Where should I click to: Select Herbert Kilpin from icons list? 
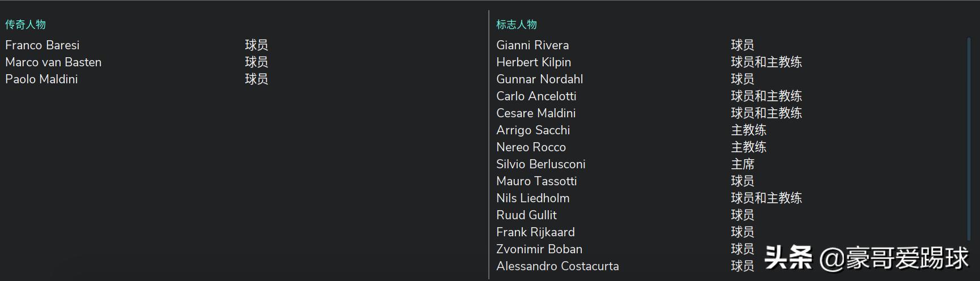tap(534, 62)
